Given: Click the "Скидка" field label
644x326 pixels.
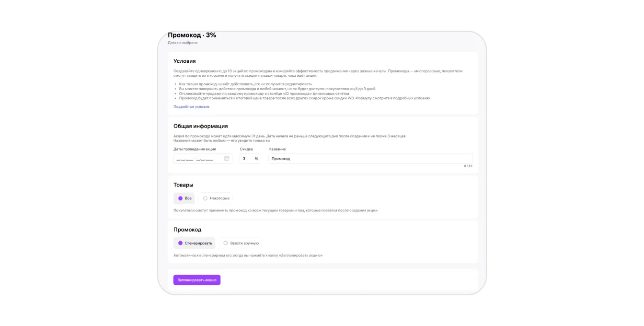Looking at the screenshot, I should pyautogui.click(x=246, y=149).
